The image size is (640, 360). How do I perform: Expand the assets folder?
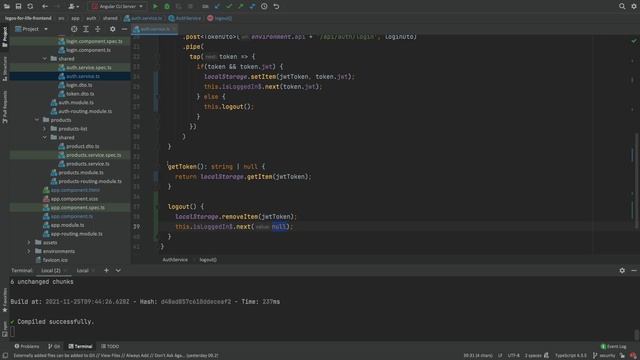point(29,242)
